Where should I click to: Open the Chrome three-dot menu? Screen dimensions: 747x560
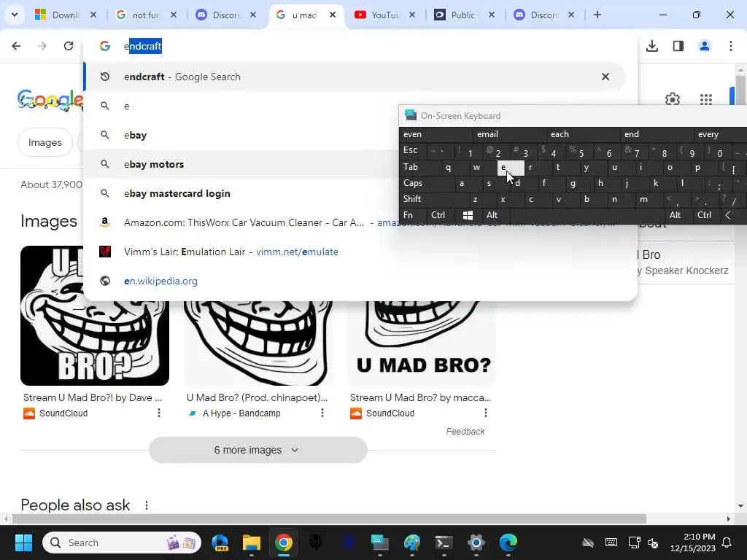tap(731, 46)
